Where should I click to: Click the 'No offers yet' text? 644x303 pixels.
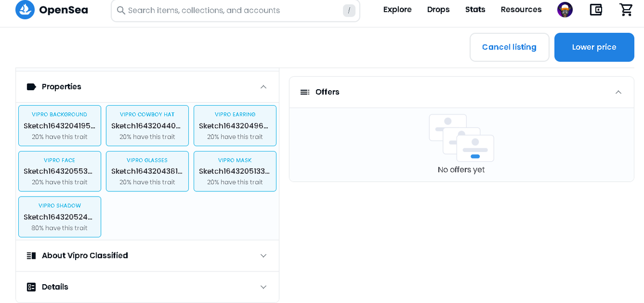pos(462,170)
